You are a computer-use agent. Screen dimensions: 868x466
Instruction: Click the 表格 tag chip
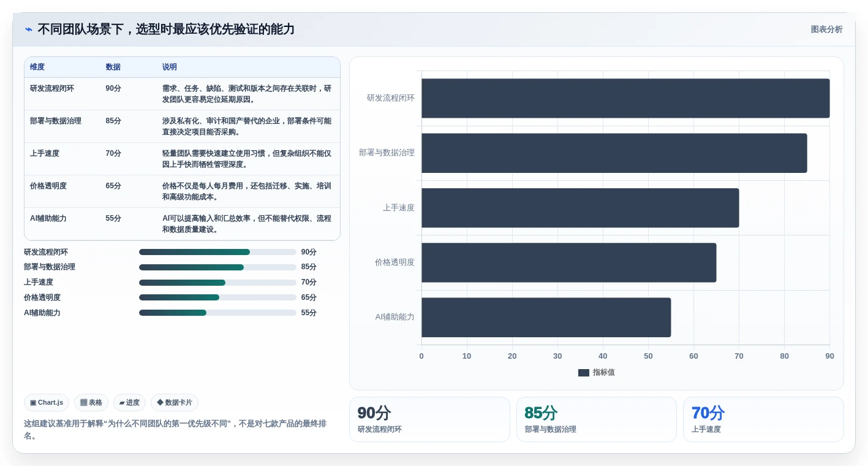pyautogui.click(x=91, y=403)
